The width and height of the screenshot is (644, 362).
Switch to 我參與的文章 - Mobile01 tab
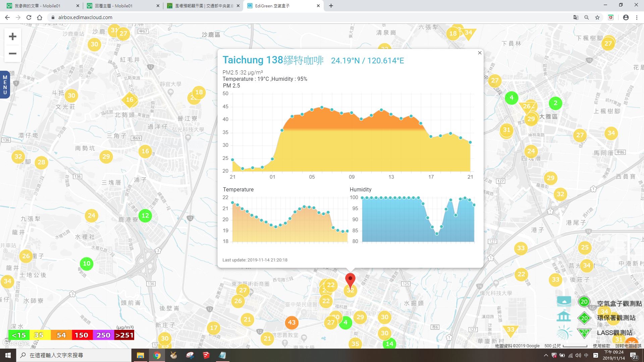pos(42,6)
